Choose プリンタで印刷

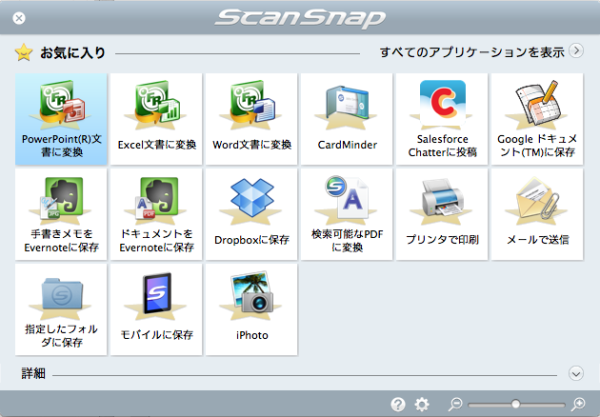[x=442, y=214]
